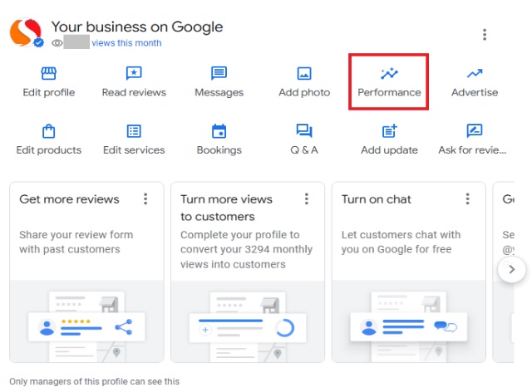Click the Bookings label
The height and width of the screenshot is (392, 532).
(x=219, y=150)
